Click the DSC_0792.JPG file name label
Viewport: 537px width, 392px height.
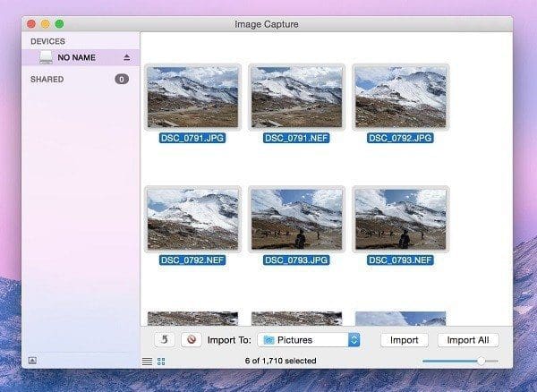click(x=400, y=138)
